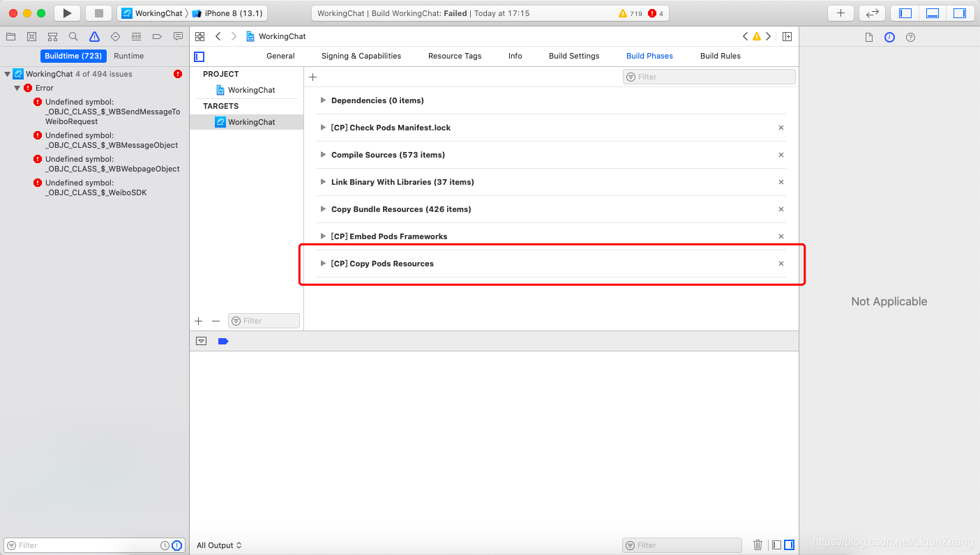Open the source control navigator

pos(31,36)
